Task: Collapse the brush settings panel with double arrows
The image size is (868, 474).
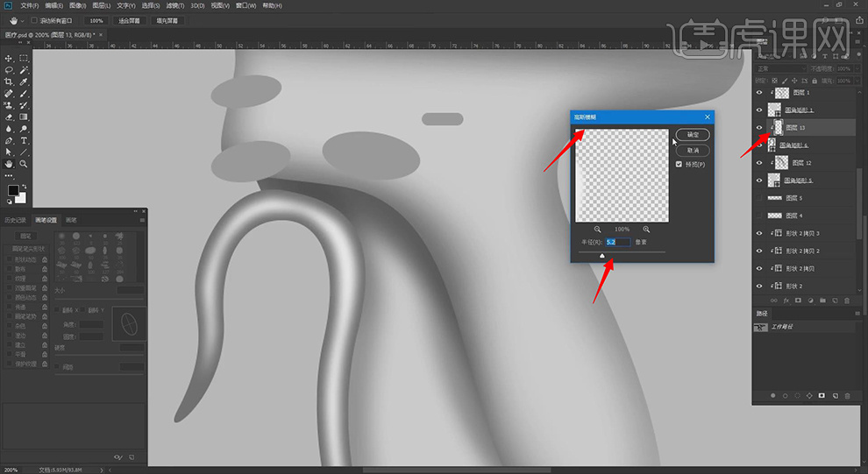Action: 136,211
